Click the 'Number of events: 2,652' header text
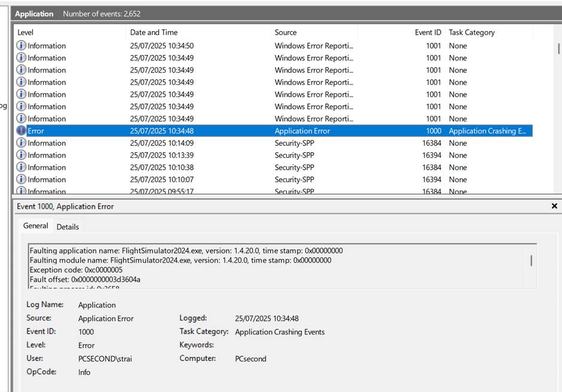The image size is (562, 392). click(102, 14)
